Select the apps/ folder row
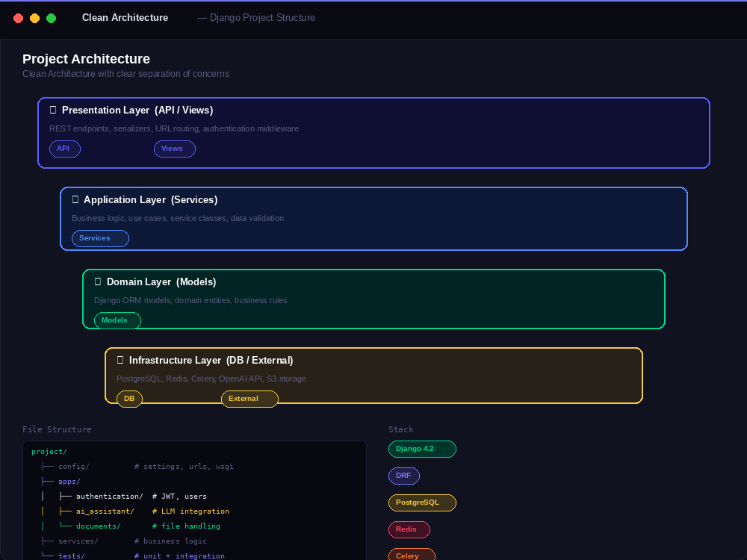747x560 pixels. click(x=194, y=482)
